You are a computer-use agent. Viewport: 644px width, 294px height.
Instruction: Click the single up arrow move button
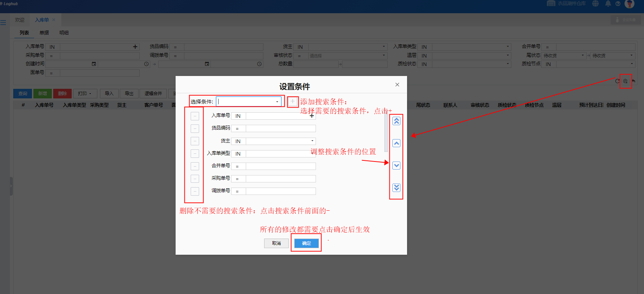click(396, 143)
